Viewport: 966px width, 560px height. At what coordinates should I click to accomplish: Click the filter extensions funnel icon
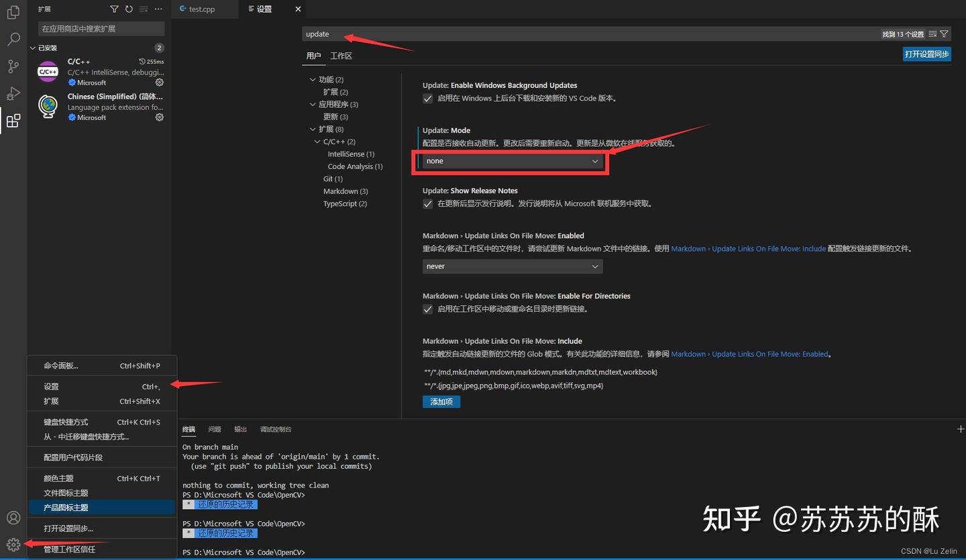click(x=114, y=9)
